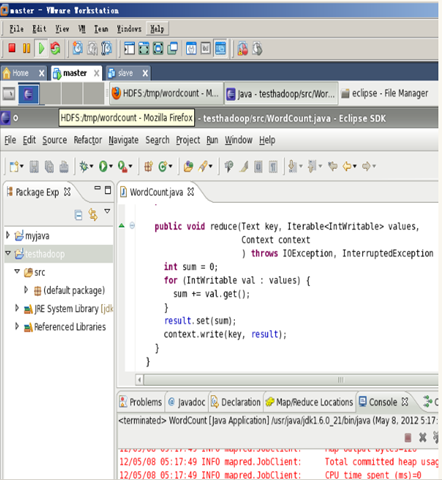Switch to the Declaration tab
442x480 pixels.
[236, 402]
